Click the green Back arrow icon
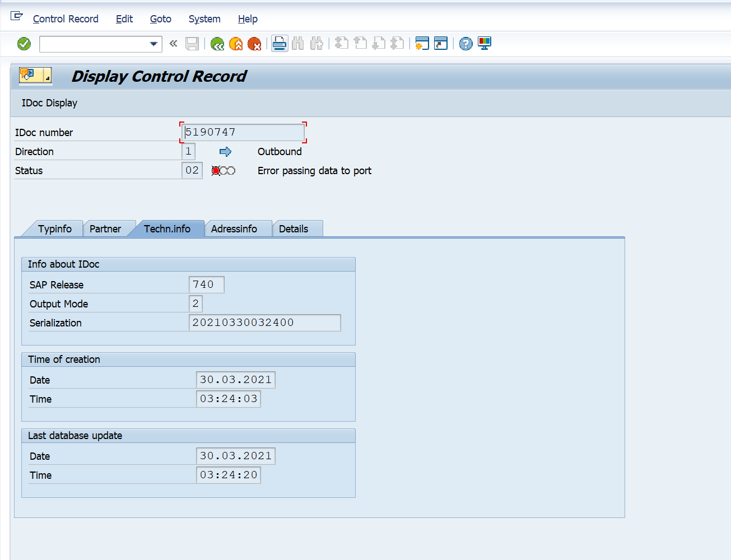Screen dimensions: 731x560 pos(217,44)
